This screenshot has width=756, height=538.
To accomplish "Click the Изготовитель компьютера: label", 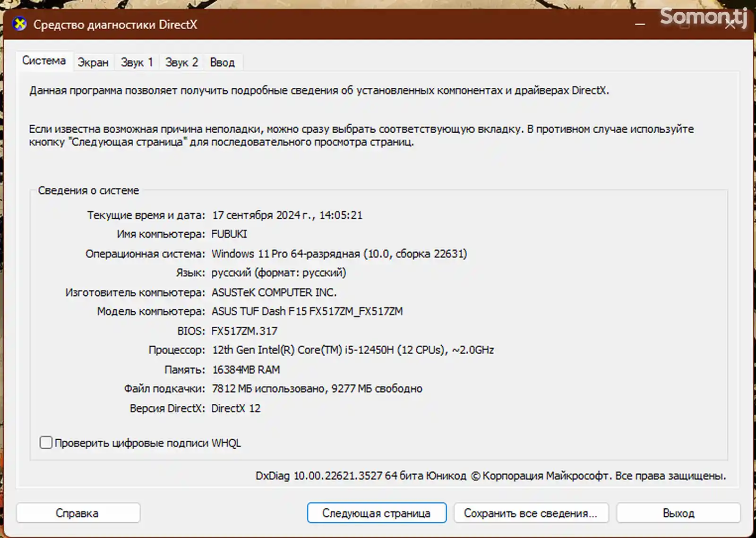I will pos(135,292).
